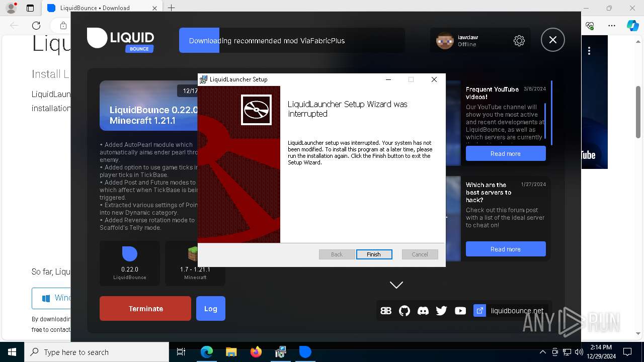The image size is (644, 362).
Task: Open network status tray icon
Action: click(567, 352)
